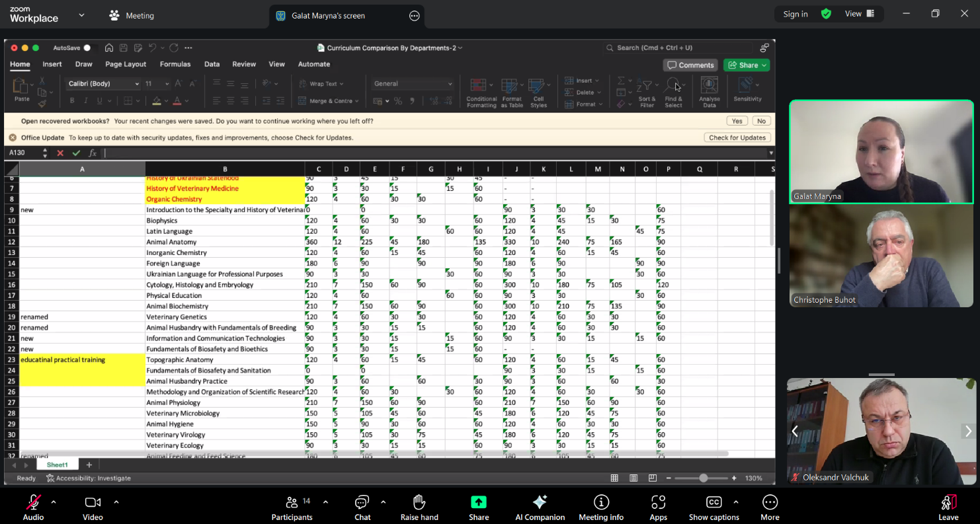Expand the audio options chevron
Viewport: 980px width, 524px height.
[x=54, y=502]
